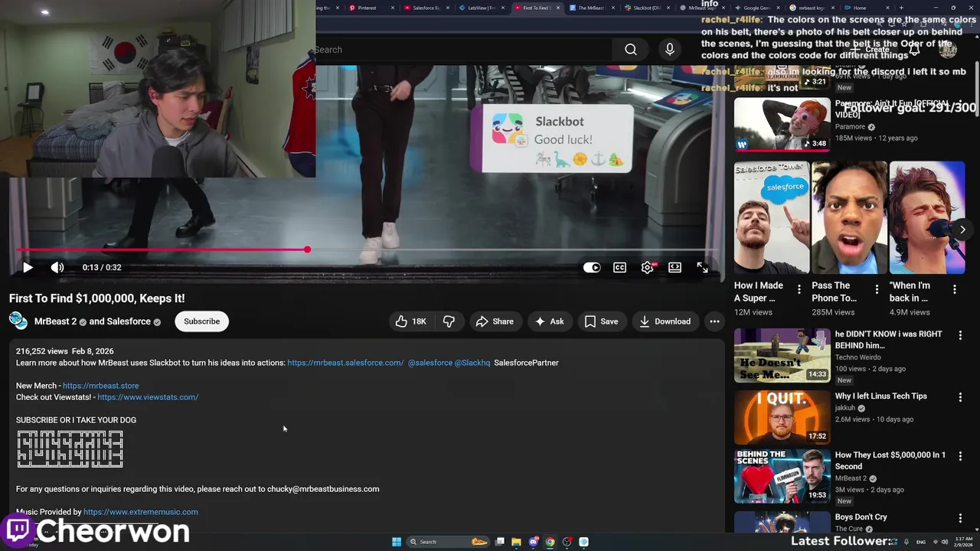Open system volume in tray
The width and height of the screenshot is (980, 551).
[x=944, y=542]
